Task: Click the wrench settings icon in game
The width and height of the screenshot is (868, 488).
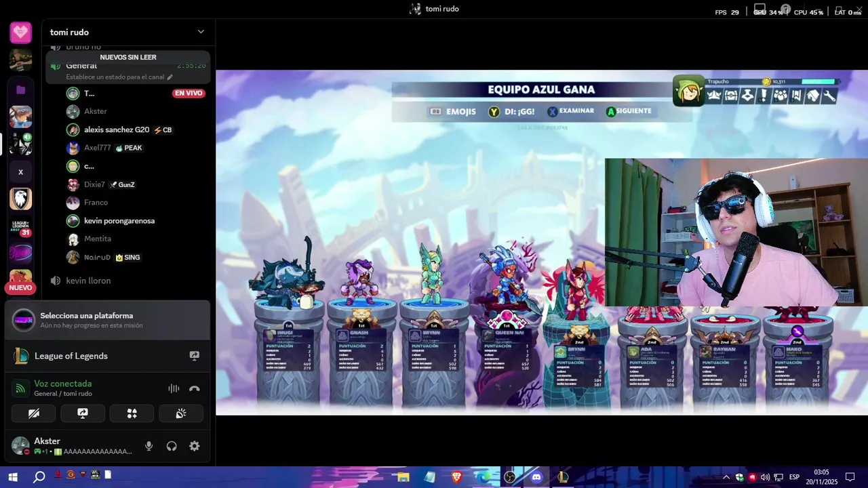Action: [x=829, y=96]
